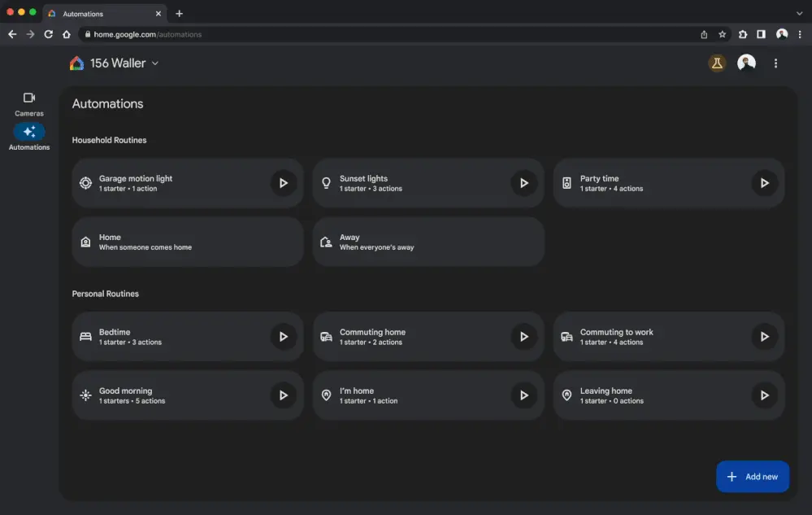Click the Leaving home location pin icon
This screenshot has height=515, width=812.
pyautogui.click(x=567, y=395)
